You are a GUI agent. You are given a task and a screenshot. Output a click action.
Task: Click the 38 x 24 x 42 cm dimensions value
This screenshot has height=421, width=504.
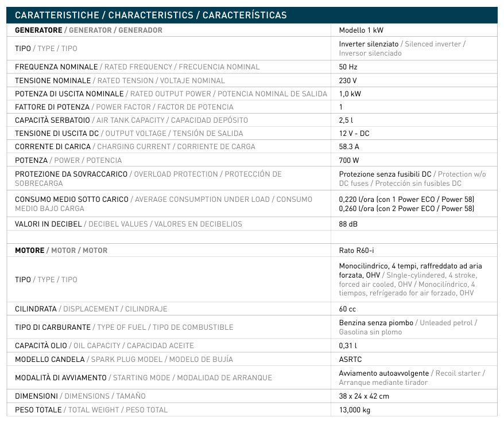364,396
